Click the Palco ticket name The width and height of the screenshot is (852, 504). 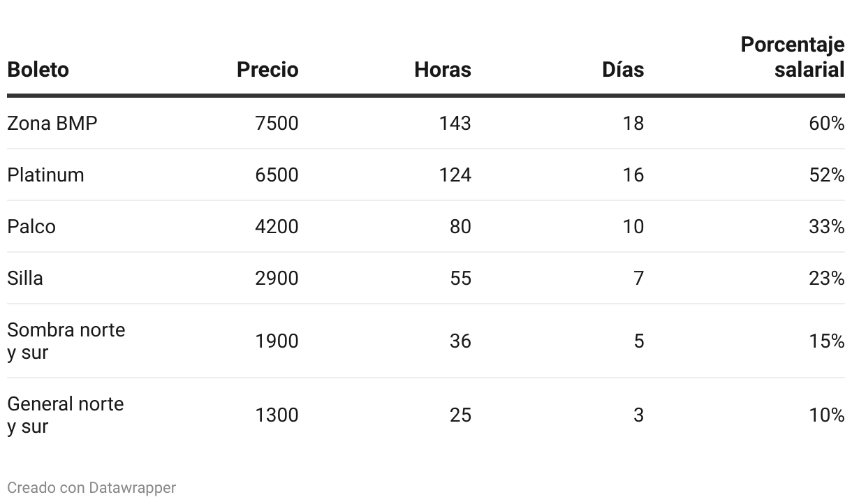pyautogui.click(x=31, y=227)
